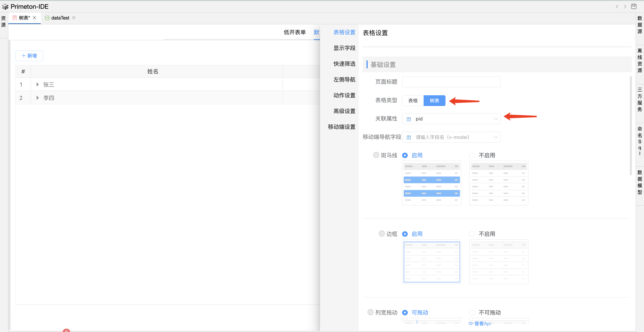The image size is (644, 332).
Task: Click the forward navigation arrow icon
Action: (x=625, y=7)
